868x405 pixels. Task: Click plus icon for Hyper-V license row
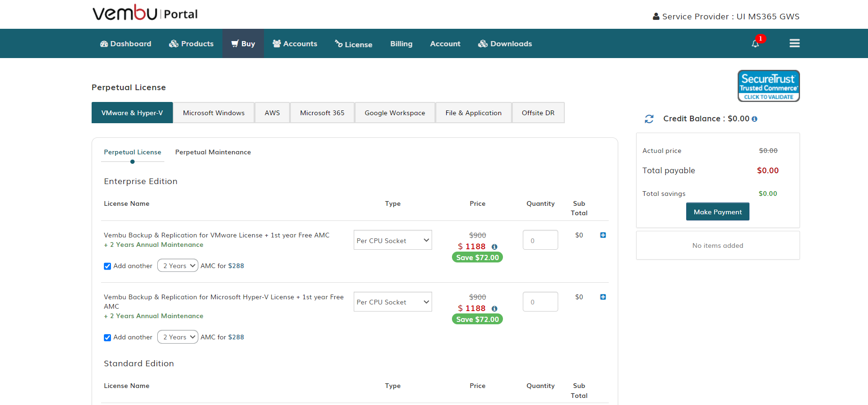[x=603, y=297]
